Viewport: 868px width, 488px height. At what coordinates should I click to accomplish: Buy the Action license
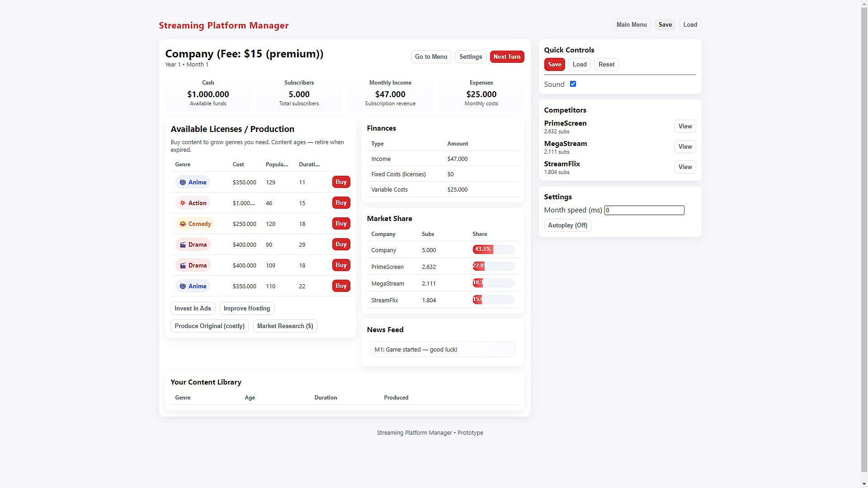pos(341,203)
